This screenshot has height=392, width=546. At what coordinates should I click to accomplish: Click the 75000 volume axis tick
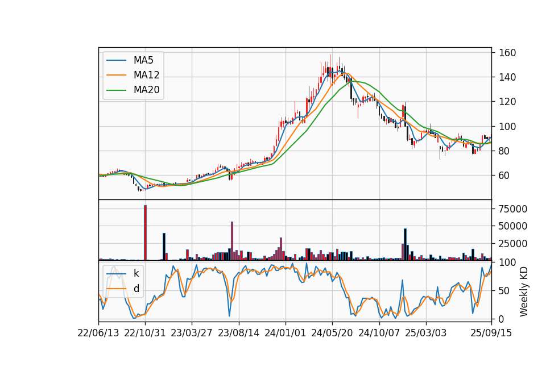pos(513,208)
